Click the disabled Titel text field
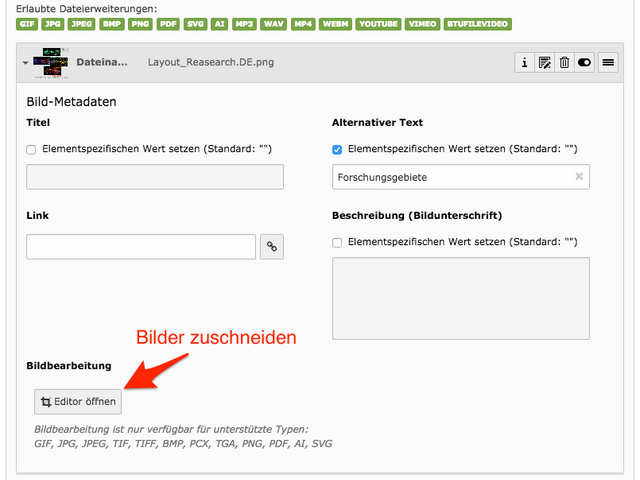Image resolution: width=640 pixels, height=480 pixels. point(155,177)
